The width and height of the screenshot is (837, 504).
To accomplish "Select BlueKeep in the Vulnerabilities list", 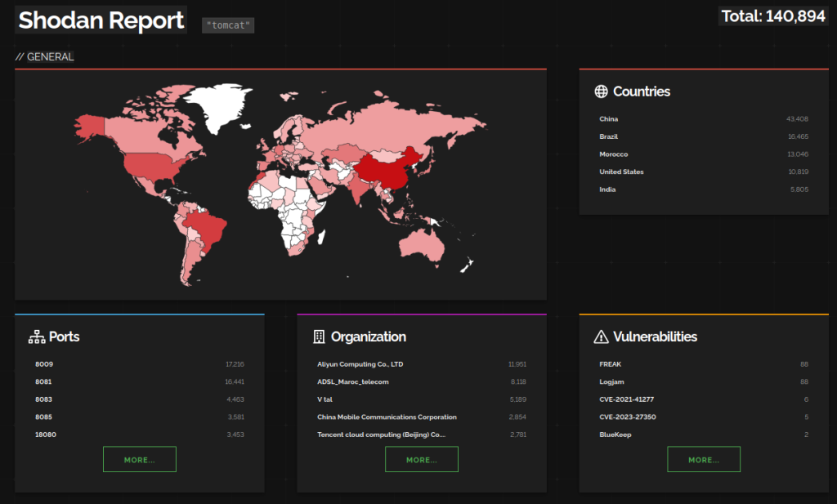I will point(615,435).
